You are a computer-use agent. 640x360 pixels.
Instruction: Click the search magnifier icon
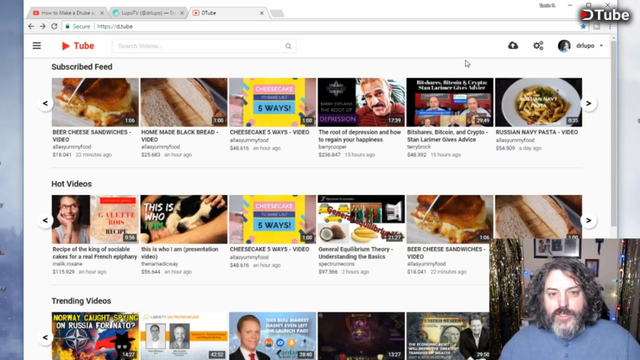tap(288, 46)
